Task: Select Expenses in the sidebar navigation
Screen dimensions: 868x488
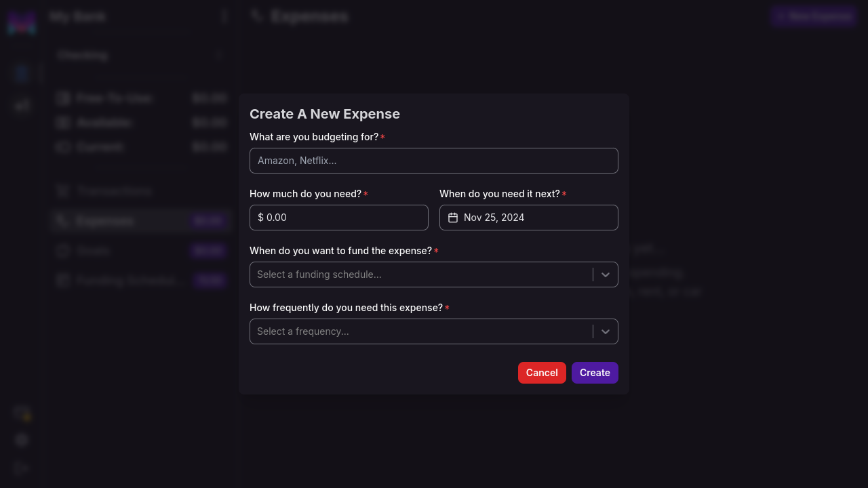Action: [x=105, y=221]
